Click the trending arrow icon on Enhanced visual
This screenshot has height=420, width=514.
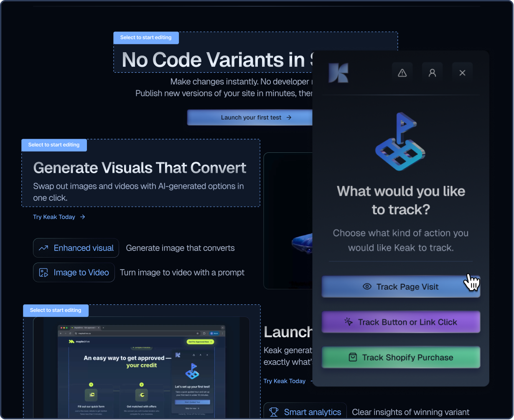point(43,248)
